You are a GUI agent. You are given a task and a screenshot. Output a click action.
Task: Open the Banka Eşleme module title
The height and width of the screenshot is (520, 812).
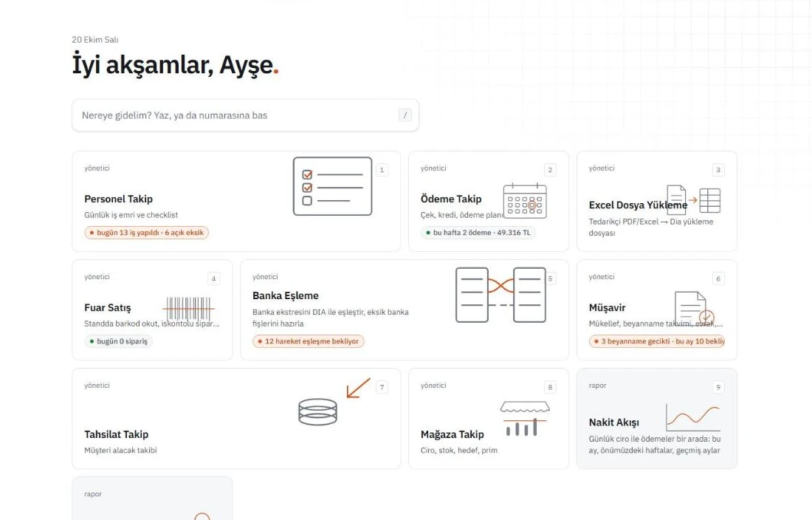[x=286, y=295]
